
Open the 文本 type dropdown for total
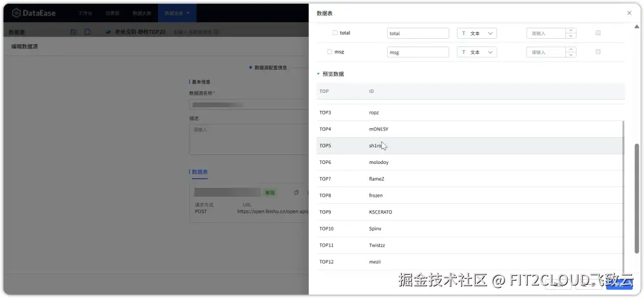pos(477,33)
